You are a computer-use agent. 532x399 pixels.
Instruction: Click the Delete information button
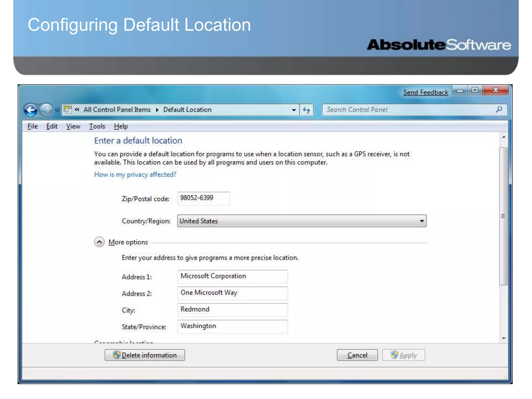pos(145,355)
